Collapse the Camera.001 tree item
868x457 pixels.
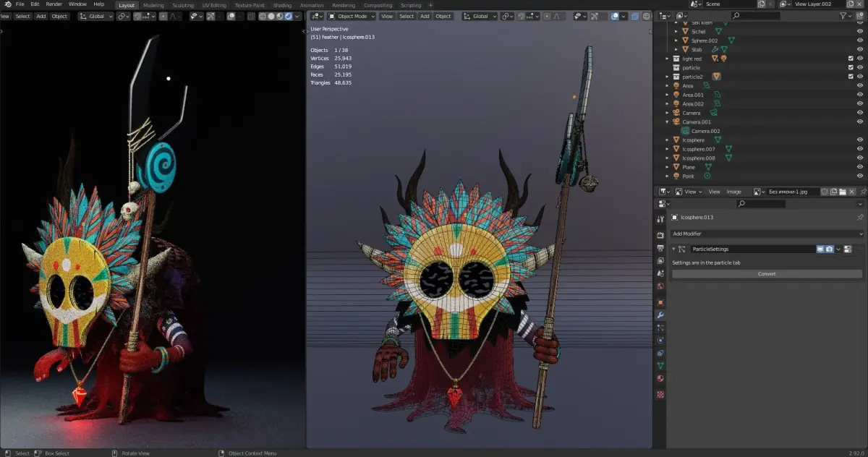coord(668,122)
